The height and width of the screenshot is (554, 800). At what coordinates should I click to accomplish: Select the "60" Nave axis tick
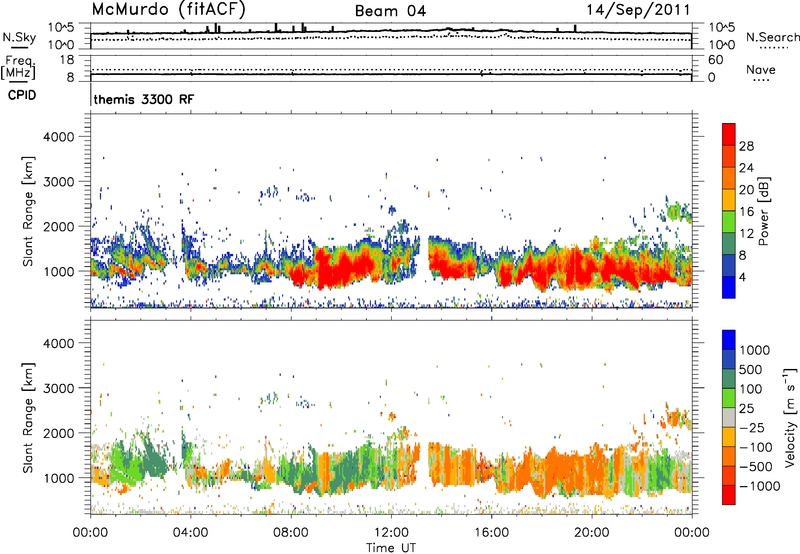pyautogui.click(x=715, y=60)
